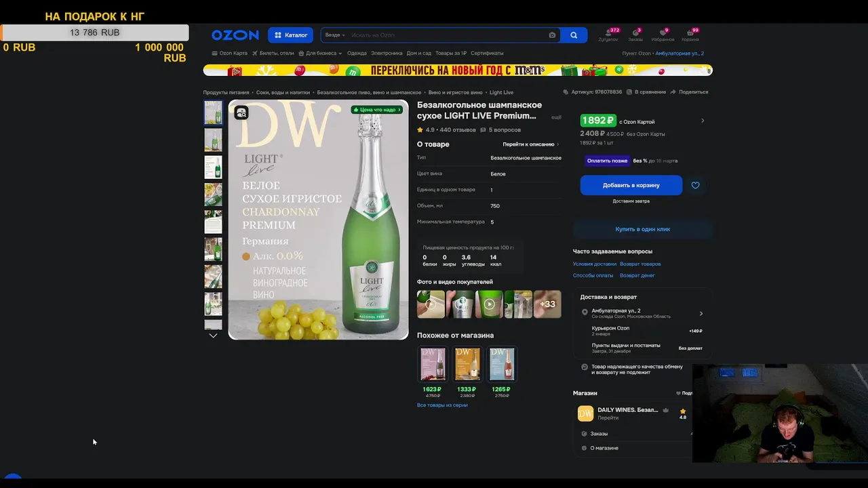868x488 pixels.
Task: Go to Безалкогольное пиво, вино и шампанское breadcrumb
Action: point(369,92)
